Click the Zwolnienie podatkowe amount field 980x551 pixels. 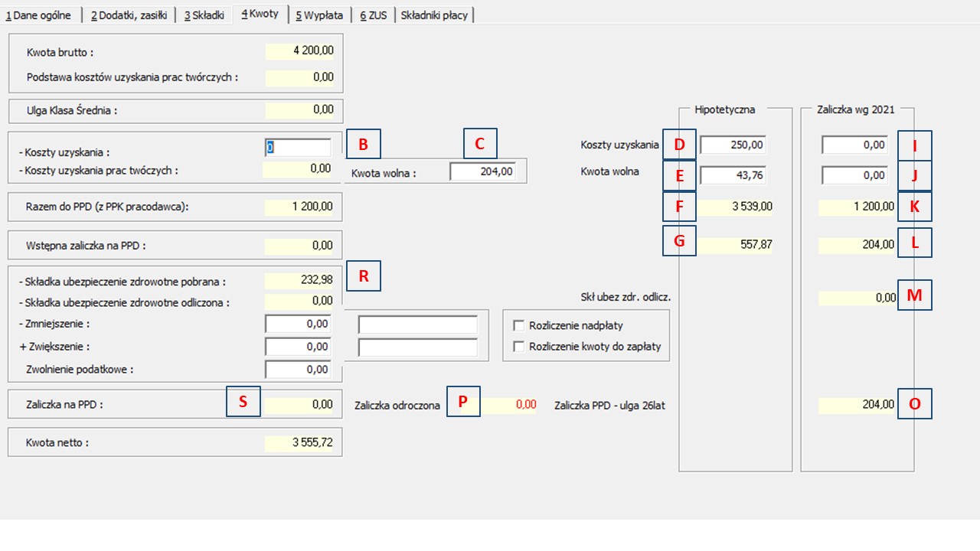[298, 370]
